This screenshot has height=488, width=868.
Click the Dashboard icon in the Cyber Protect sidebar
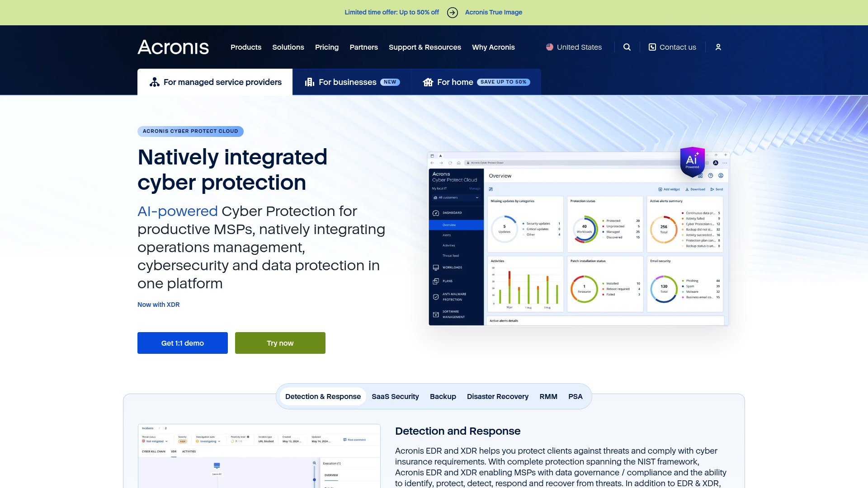click(x=435, y=212)
